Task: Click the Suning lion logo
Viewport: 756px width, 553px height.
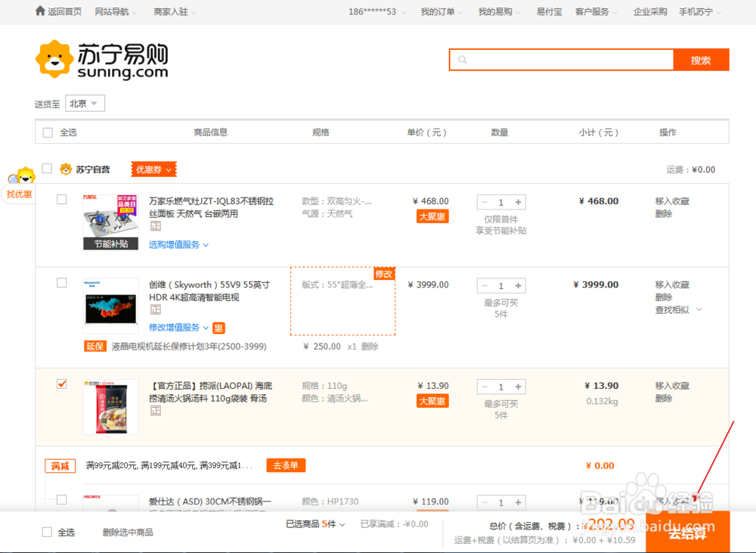Action: [x=53, y=59]
